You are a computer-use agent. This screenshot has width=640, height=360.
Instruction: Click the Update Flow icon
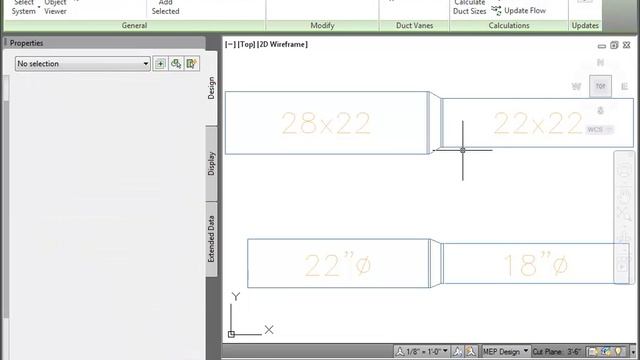point(496,10)
